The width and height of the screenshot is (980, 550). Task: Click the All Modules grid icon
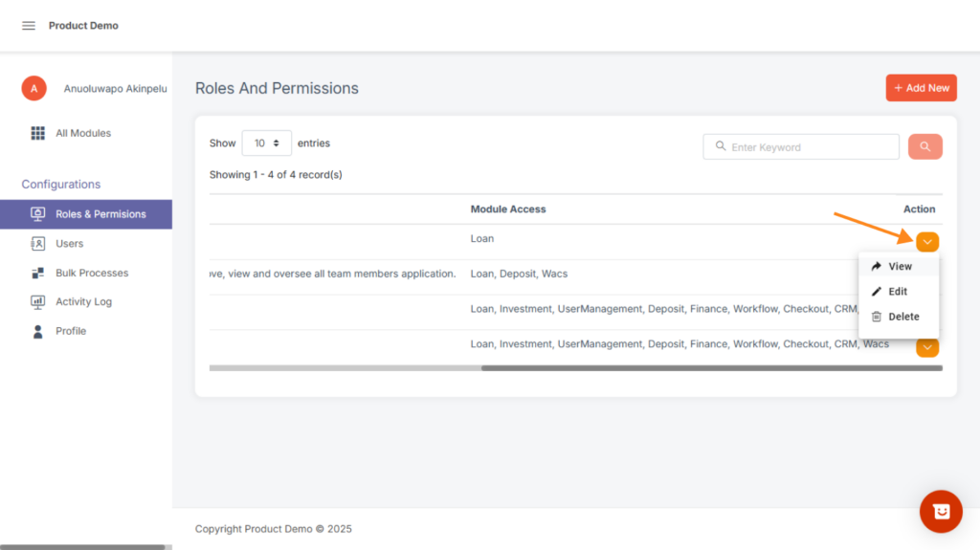(38, 133)
